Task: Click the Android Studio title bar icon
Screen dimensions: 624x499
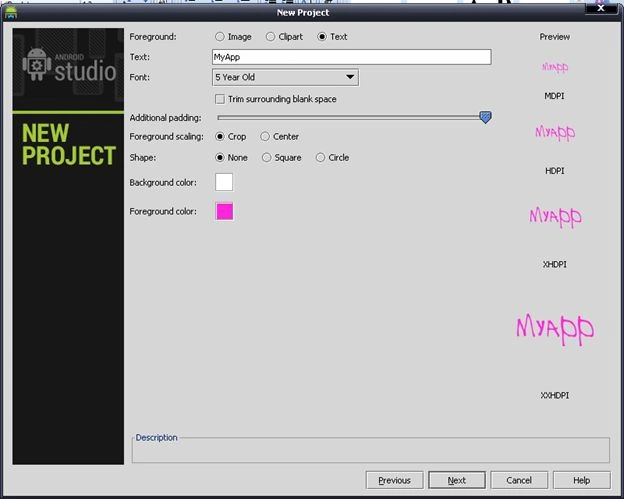Action: pyautogui.click(x=11, y=13)
